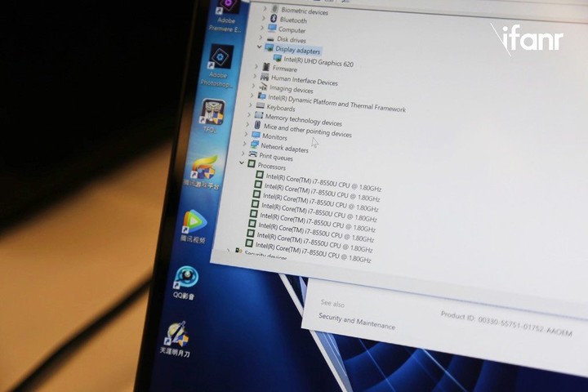The width and height of the screenshot is (588, 392).
Task: Click the Imaging devices icon
Action: (263, 87)
